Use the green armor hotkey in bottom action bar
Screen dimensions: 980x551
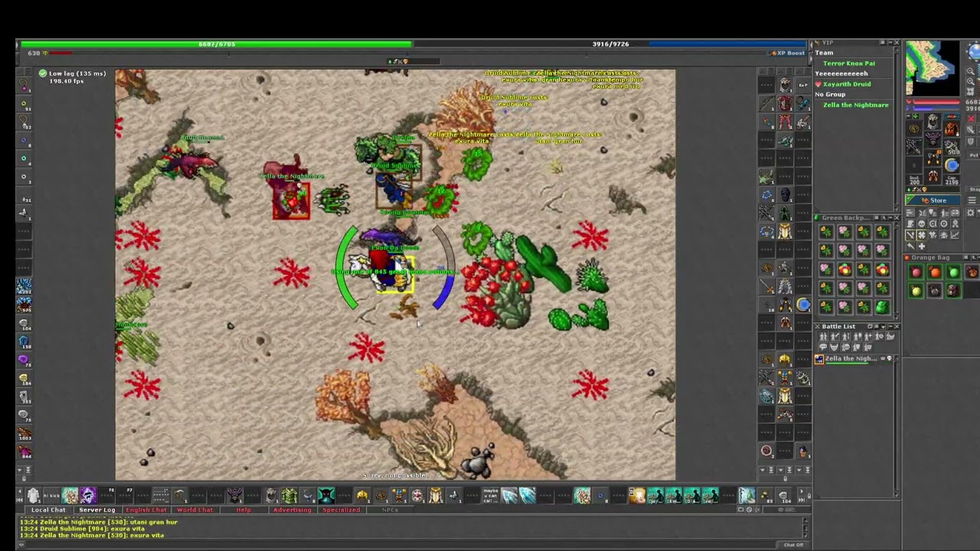click(x=289, y=496)
